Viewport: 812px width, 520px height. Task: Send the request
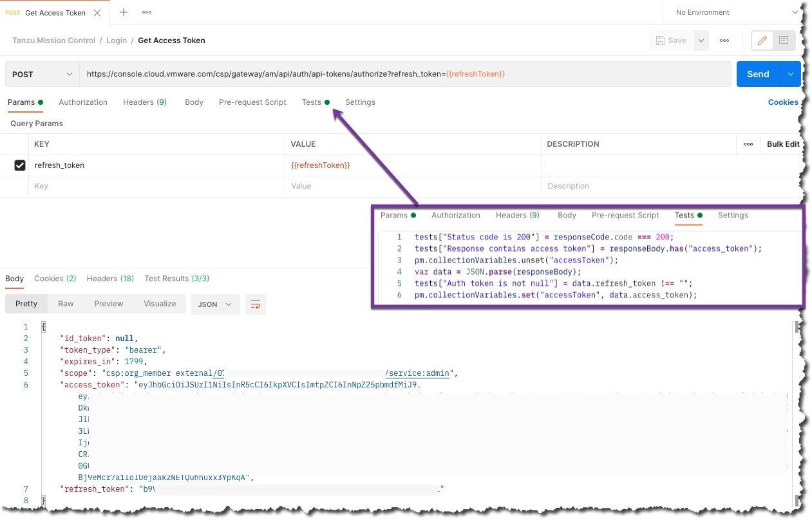point(758,74)
